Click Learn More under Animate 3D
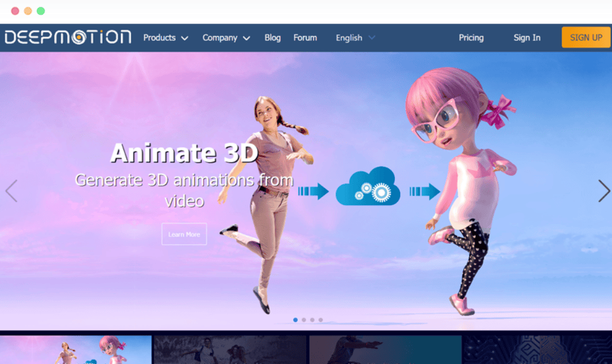The image size is (612, 364). click(x=184, y=234)
